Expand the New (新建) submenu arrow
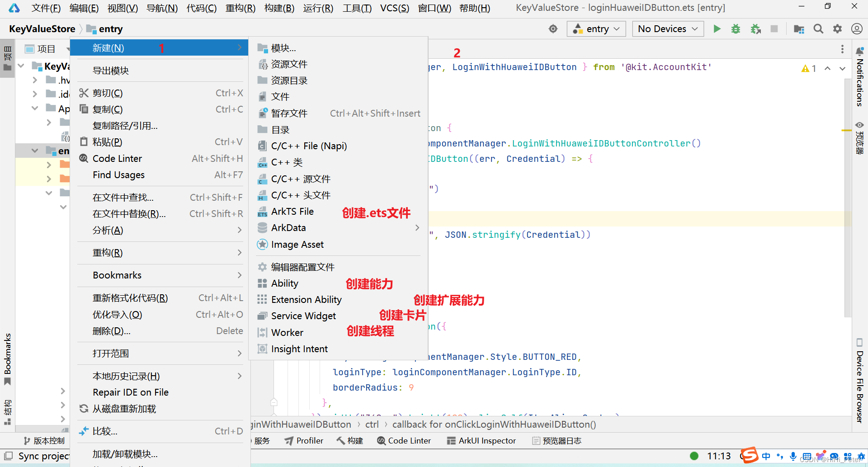Screen dimensions: 868x467 (x=240, y=47)
